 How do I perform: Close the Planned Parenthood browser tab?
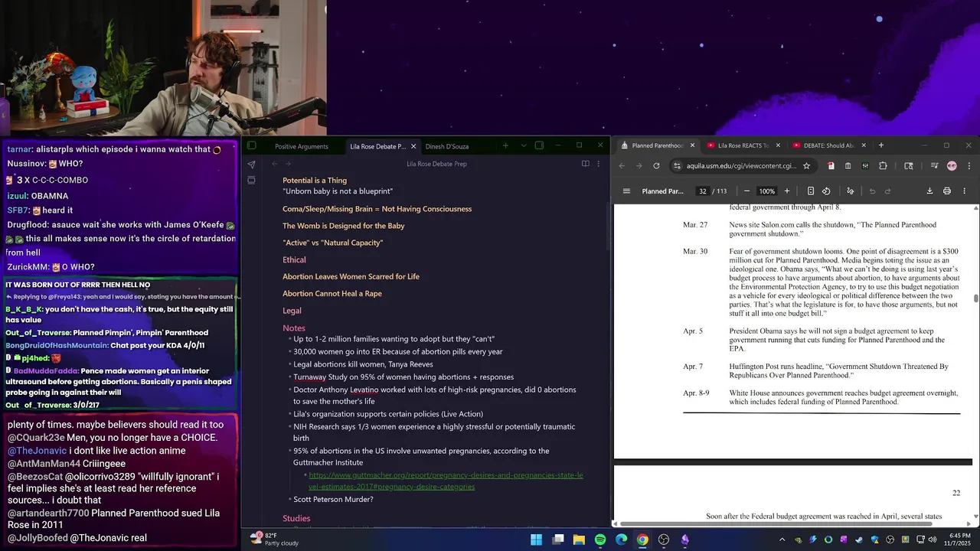click(x=692, y=145)
